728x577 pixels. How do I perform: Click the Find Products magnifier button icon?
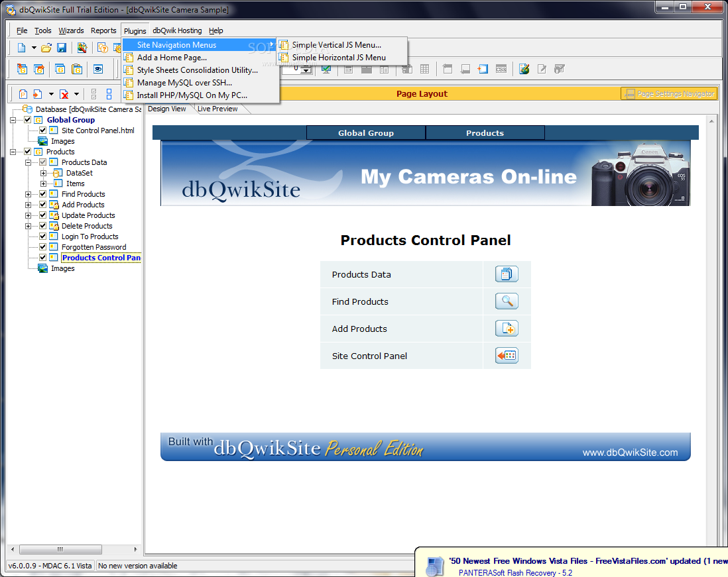point(507,301)
